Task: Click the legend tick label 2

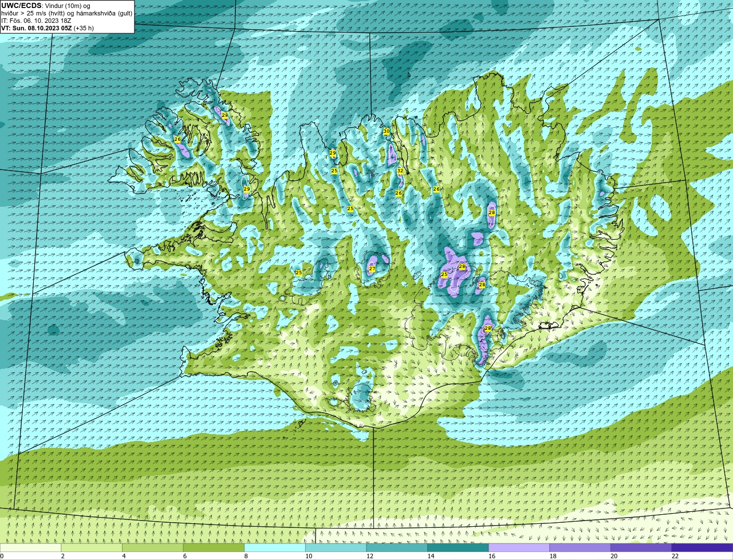Action: pos(62,556)
